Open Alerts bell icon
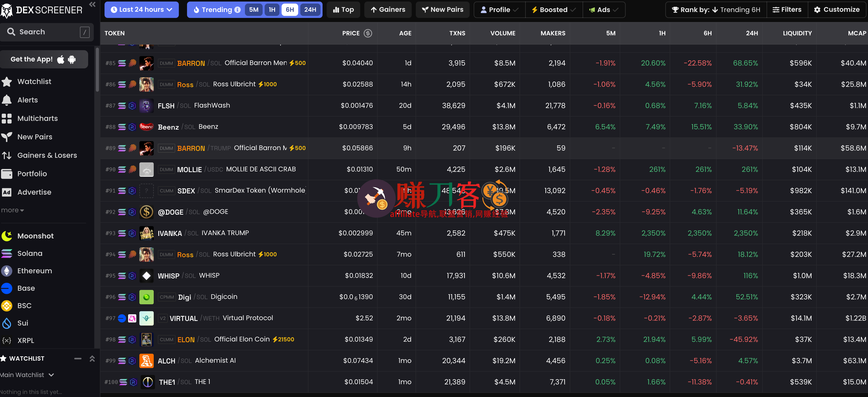This screenshot has width=868, height=397. [x=7, y=100]
